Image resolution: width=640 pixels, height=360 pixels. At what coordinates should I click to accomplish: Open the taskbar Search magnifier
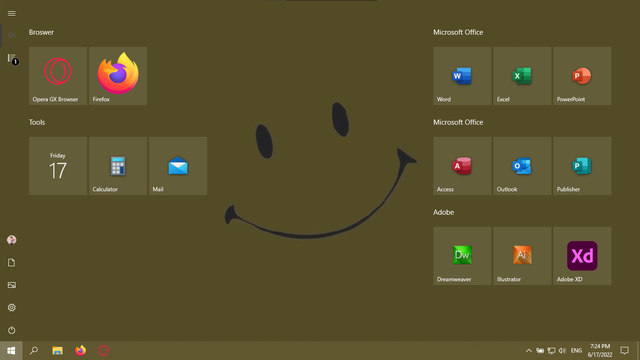tap(34, 351)
